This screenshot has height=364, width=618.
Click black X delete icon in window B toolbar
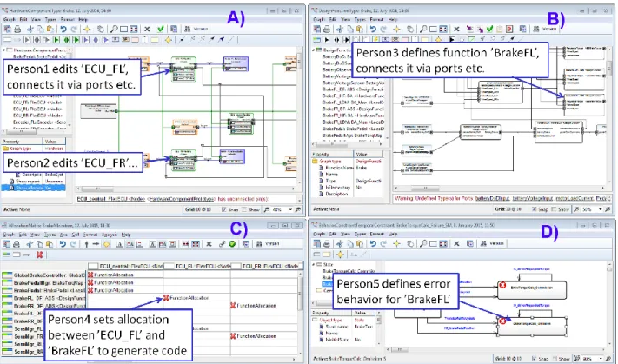click(456, 29)
